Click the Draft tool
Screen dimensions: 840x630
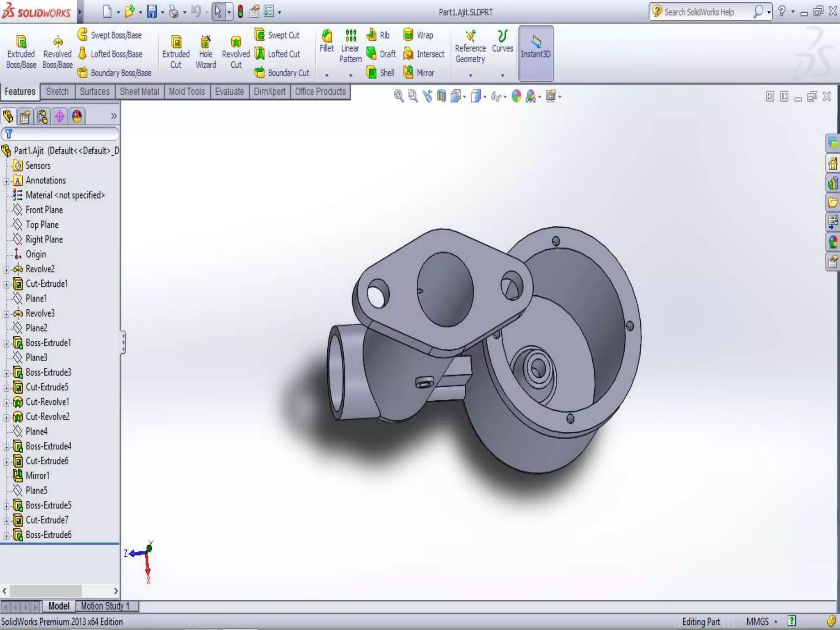coord(381,54)
